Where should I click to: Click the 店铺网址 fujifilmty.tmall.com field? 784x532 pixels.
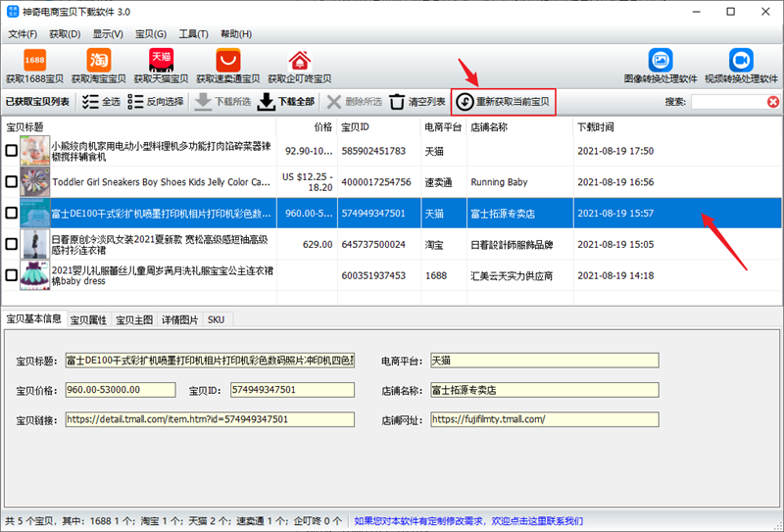545,419
